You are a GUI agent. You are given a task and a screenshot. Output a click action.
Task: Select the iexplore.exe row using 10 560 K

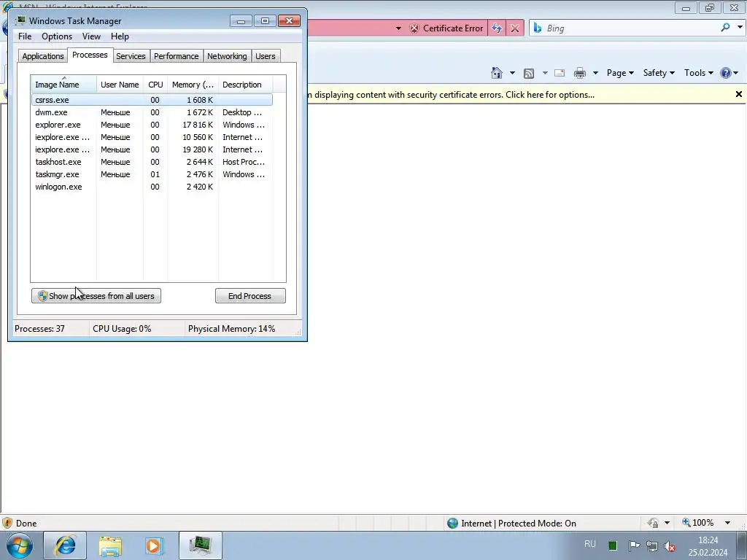152,137
